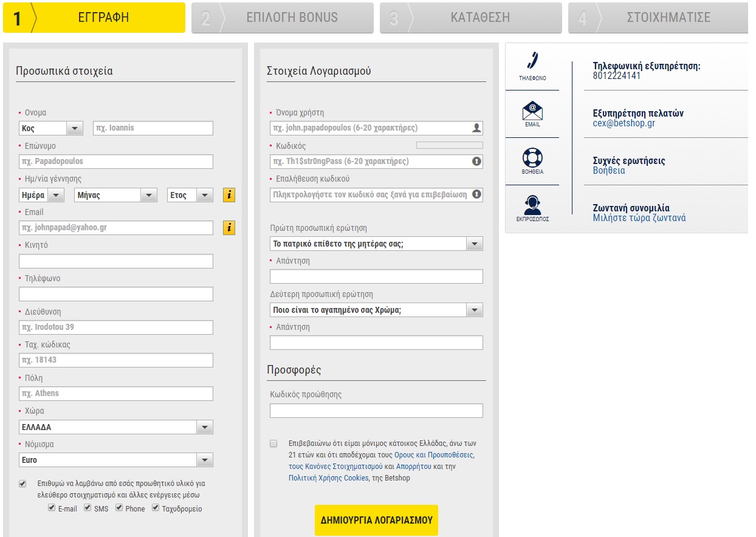This screenshot has height=537, width=756.
Task: Focus the Επώνυμο surname field
Action: [116, 162]
